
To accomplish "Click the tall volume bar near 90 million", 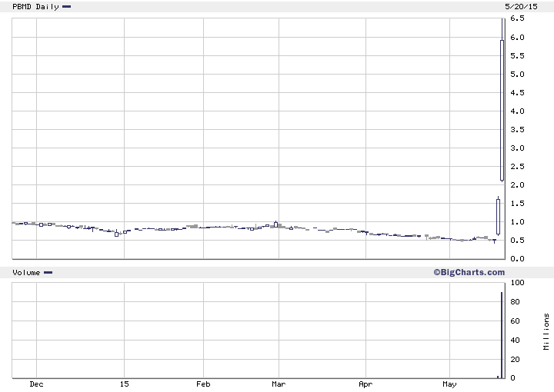I will click(502, 335).
